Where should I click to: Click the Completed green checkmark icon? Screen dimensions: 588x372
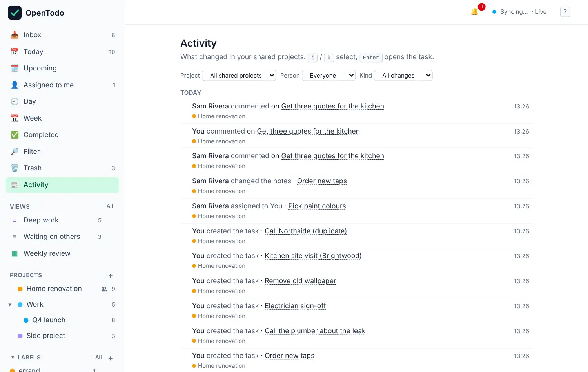click(x=15, y=135)
